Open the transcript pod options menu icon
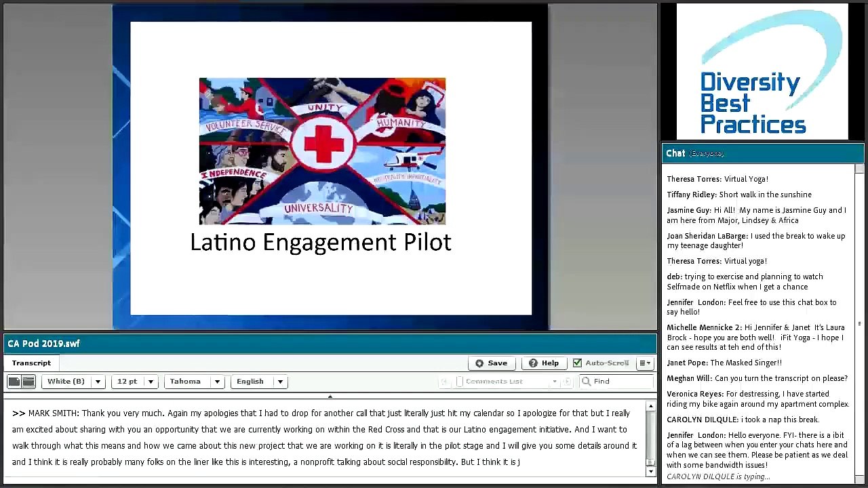 644,363
